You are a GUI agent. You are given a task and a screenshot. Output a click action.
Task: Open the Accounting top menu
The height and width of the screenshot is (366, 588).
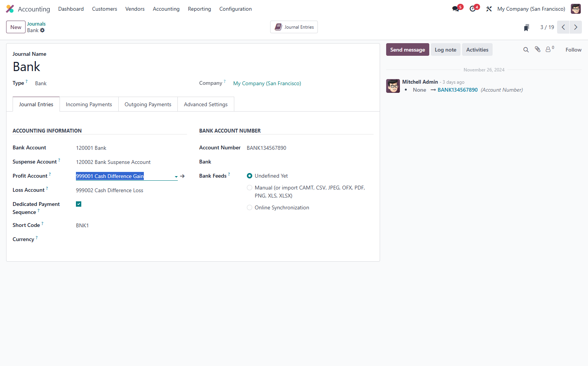tap(166, 9)
